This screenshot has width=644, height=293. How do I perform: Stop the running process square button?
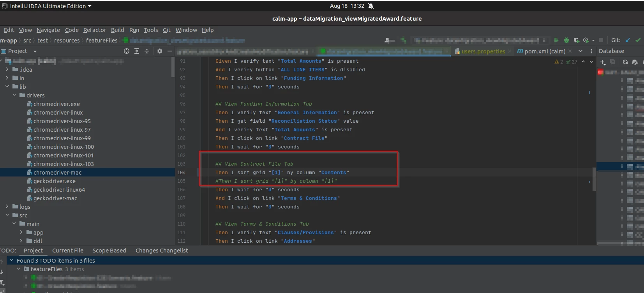tap(601, 40)
